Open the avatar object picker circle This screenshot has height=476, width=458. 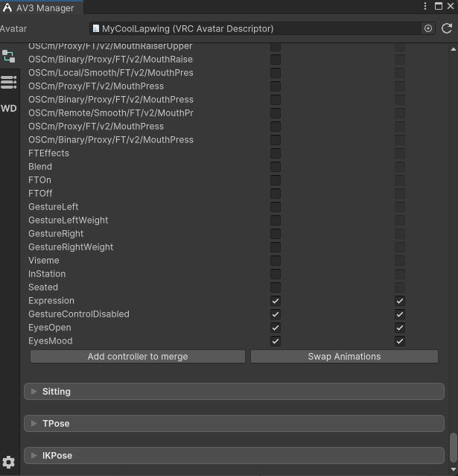pyautogui.click(x=428, y=28)
